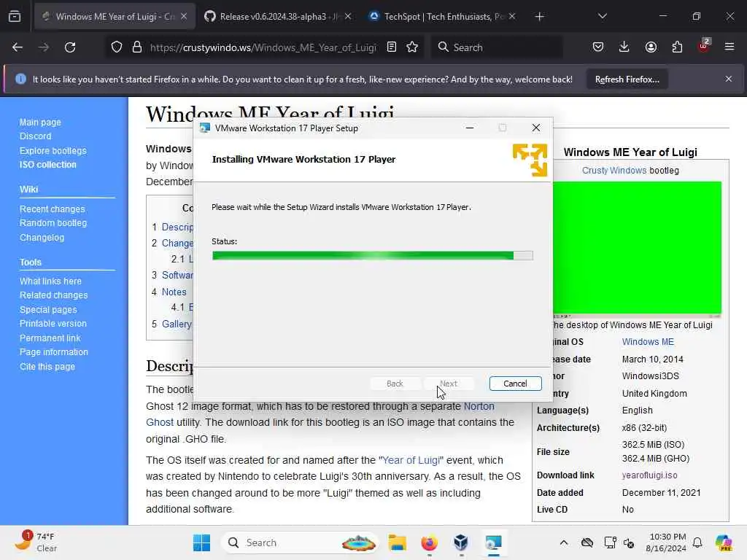Click the uBlock Origin extension icon
Viewport: 747px width, 560px height.
click(x=704, y=46)
